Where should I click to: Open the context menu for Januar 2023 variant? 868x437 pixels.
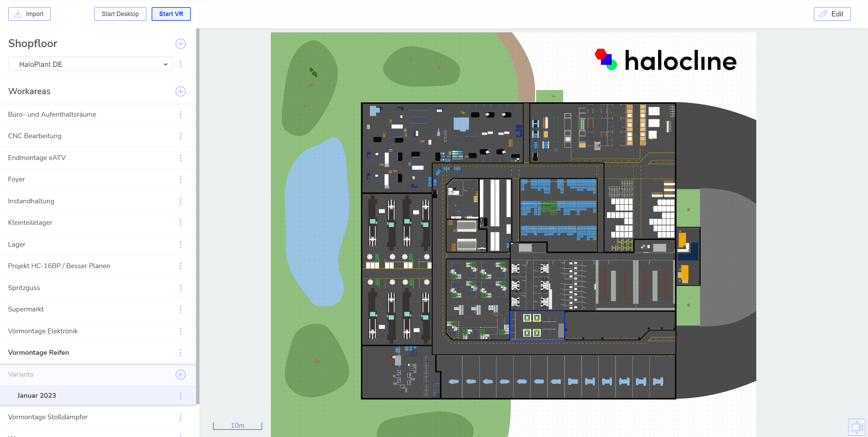180,396
